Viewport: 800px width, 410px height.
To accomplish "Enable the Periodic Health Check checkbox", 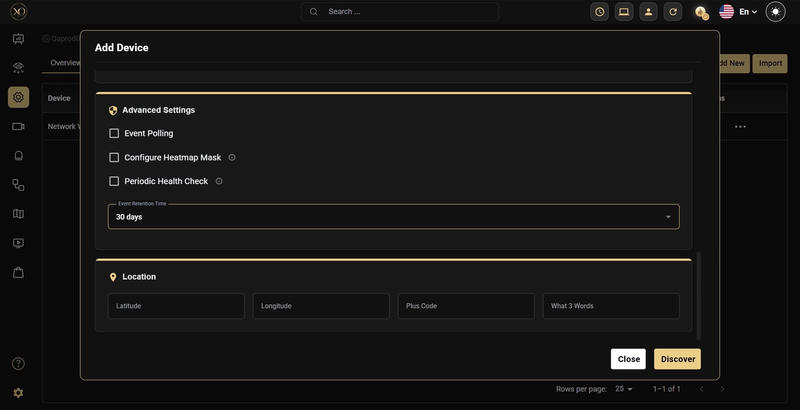I will (114, 181).
